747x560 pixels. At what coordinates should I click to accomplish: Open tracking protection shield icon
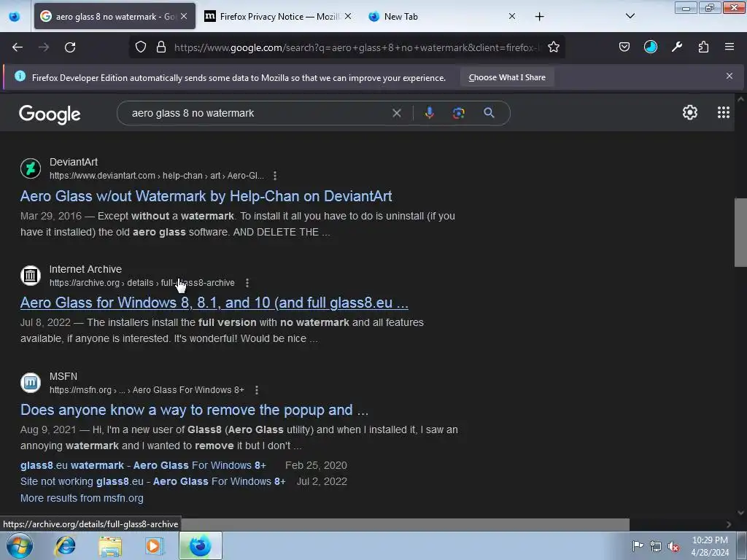[141, 47]
